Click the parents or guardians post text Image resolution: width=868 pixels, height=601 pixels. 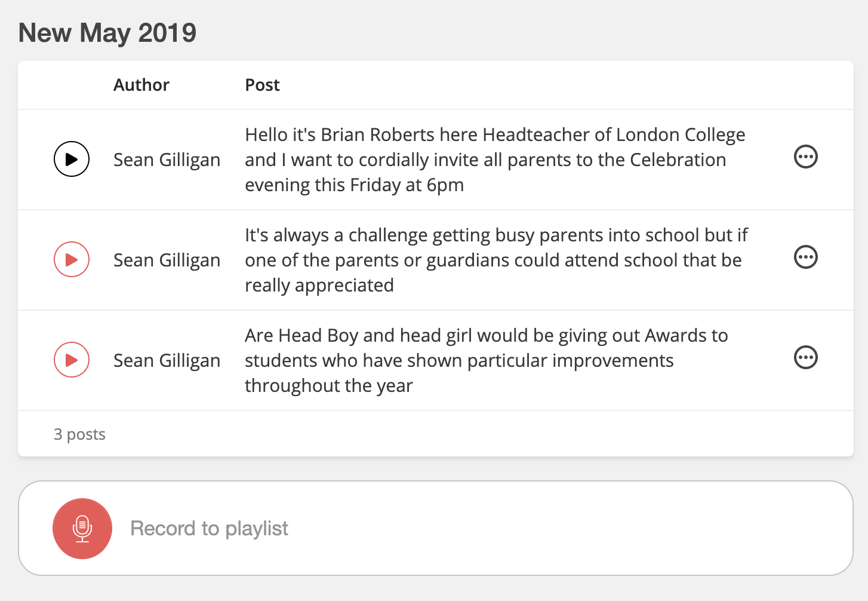[493, 260]
